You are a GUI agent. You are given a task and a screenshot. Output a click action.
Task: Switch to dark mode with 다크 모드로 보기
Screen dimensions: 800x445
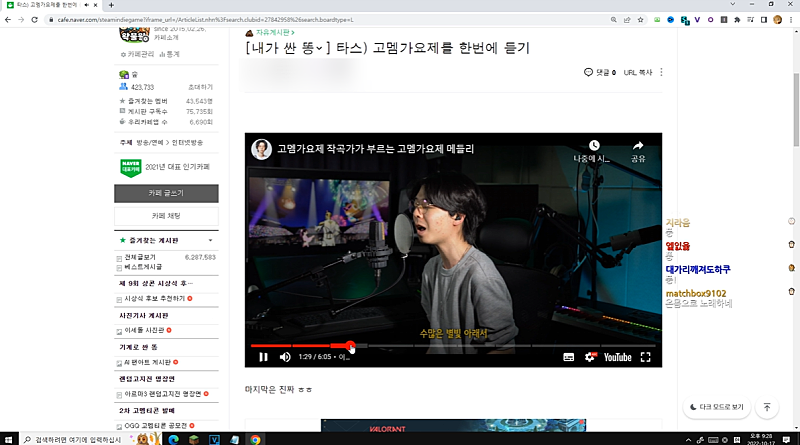pyautogui.click(x=716, y=407)
